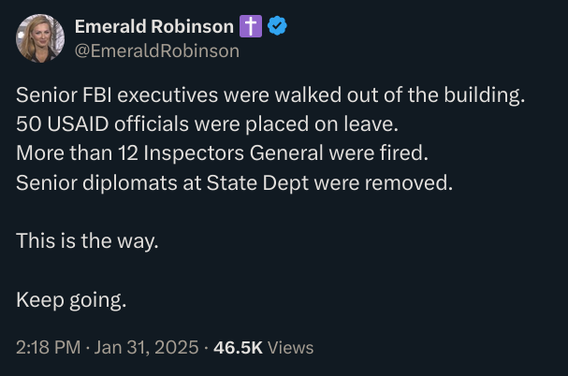The width and height of the screenshot is (568, 376).
Task: Click the 46.5K view count
Action: pos(238,347)
